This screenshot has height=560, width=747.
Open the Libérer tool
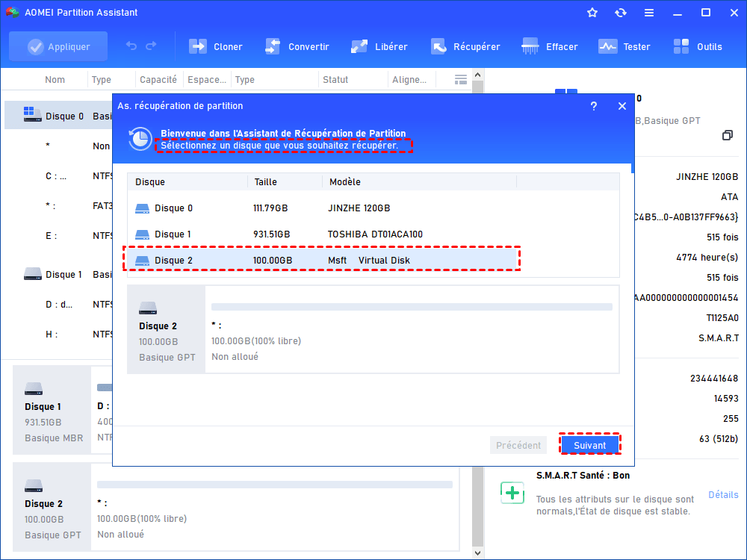[379, 46]
